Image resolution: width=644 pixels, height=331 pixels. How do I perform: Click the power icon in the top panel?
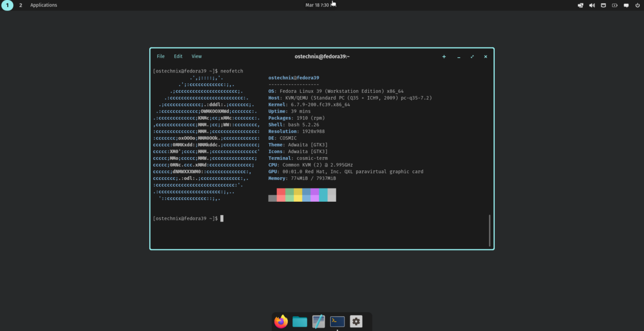[637, 5]
